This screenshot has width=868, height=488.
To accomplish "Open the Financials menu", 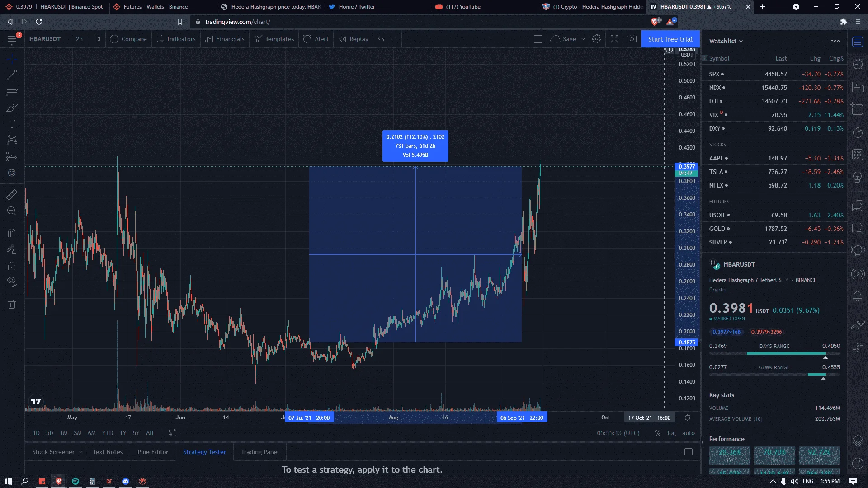I will (x=225, y=39).
